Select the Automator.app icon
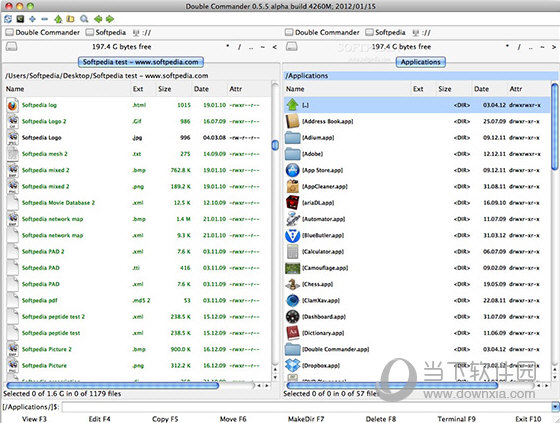The height and width of the screenshot is (423, 560). [292, 219]
